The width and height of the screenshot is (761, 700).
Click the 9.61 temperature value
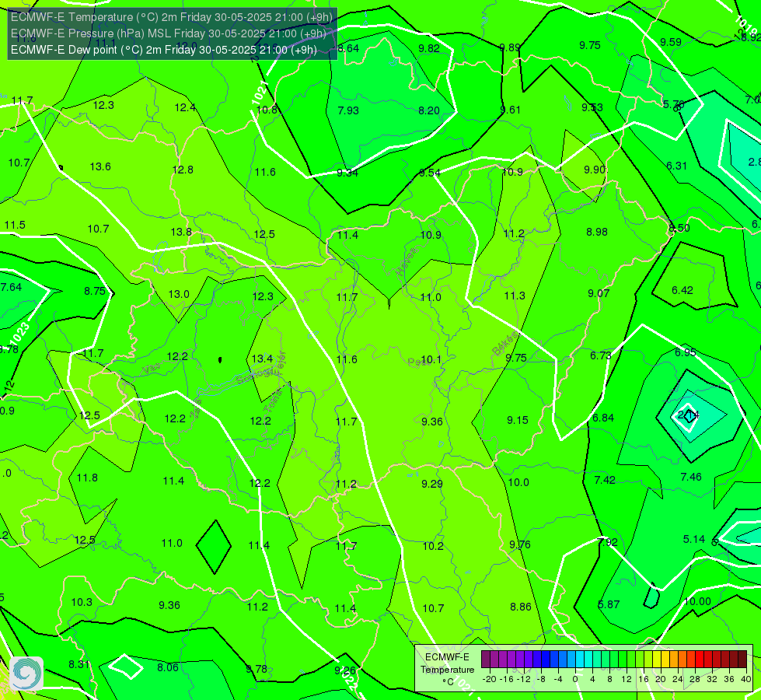pyautogui.click(x=510, y=110)
